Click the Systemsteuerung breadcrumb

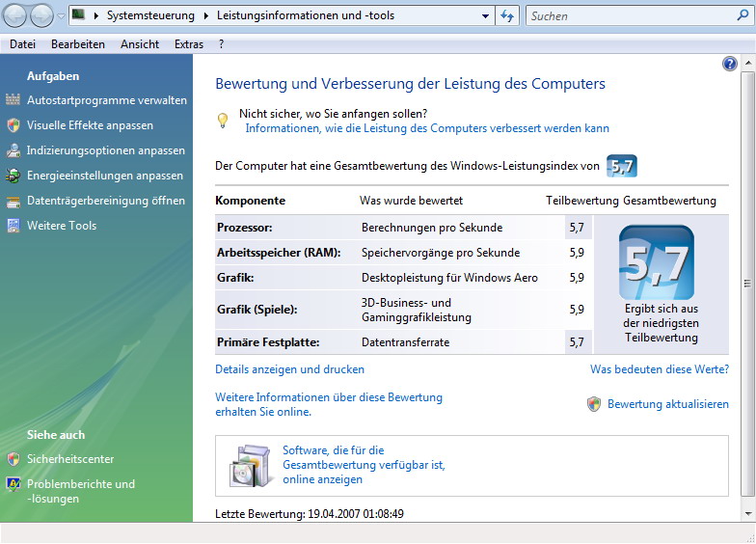coord(150,15)
